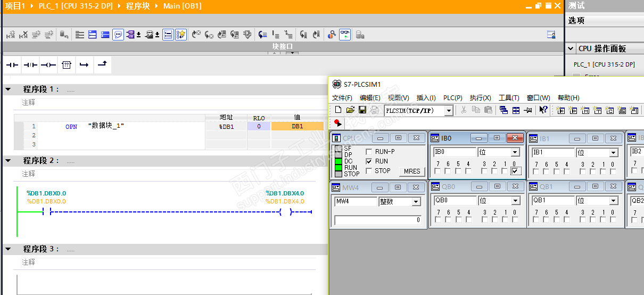Toggle bit 4 of QB1
The width and height of the screenshot is (644, 295).
(566, 219)
